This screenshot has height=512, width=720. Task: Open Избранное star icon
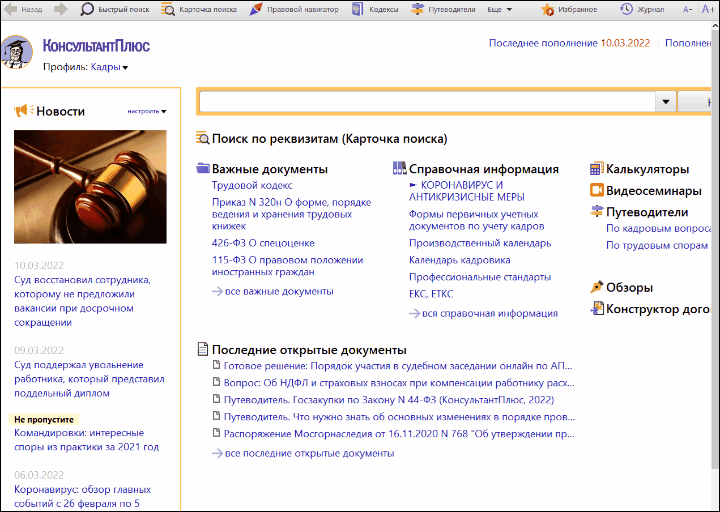point(547,9)
